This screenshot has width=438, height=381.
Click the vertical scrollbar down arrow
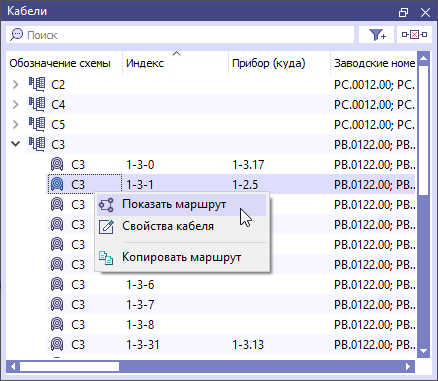(423, 351)
